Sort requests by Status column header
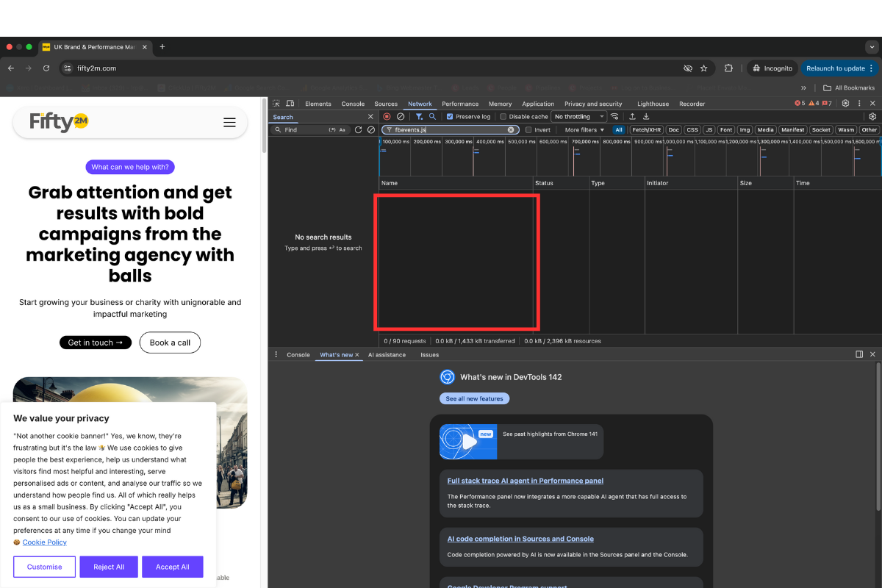Screen dimensions: 882x588 click(561, 183)
